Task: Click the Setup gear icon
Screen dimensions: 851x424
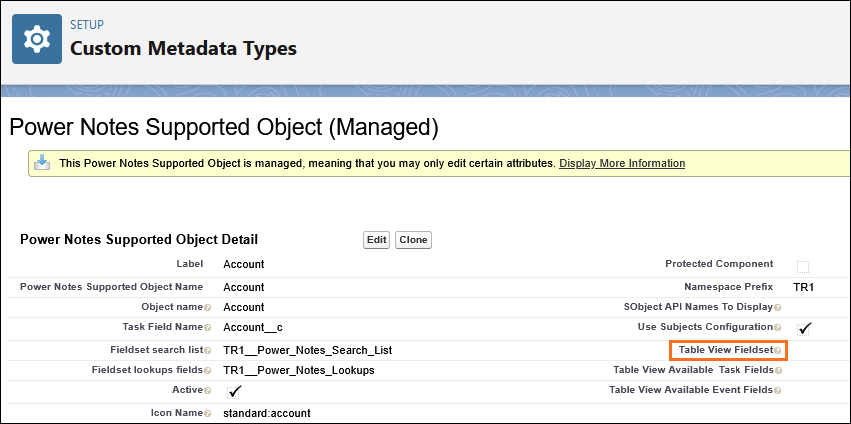Action: (37, 39)
